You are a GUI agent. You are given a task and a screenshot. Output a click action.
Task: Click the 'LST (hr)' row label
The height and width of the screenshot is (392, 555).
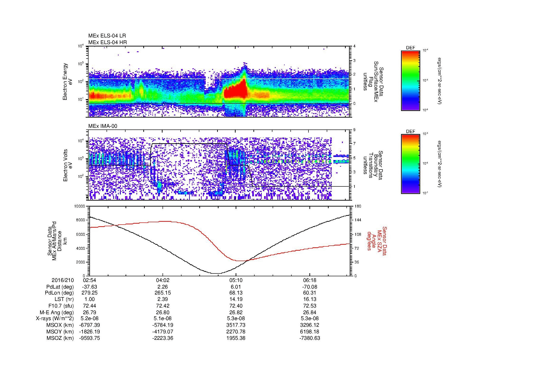click(64, 299)
